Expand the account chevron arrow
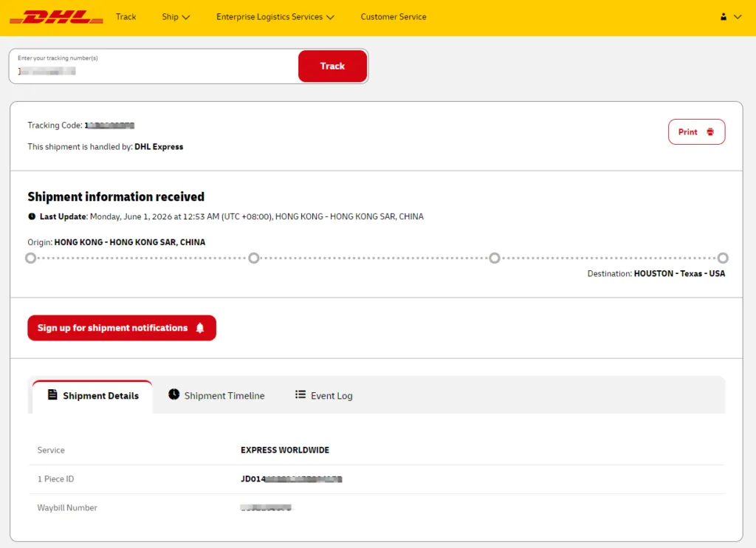Viewport: 756px width, 548px height. (x=738, y=17)
